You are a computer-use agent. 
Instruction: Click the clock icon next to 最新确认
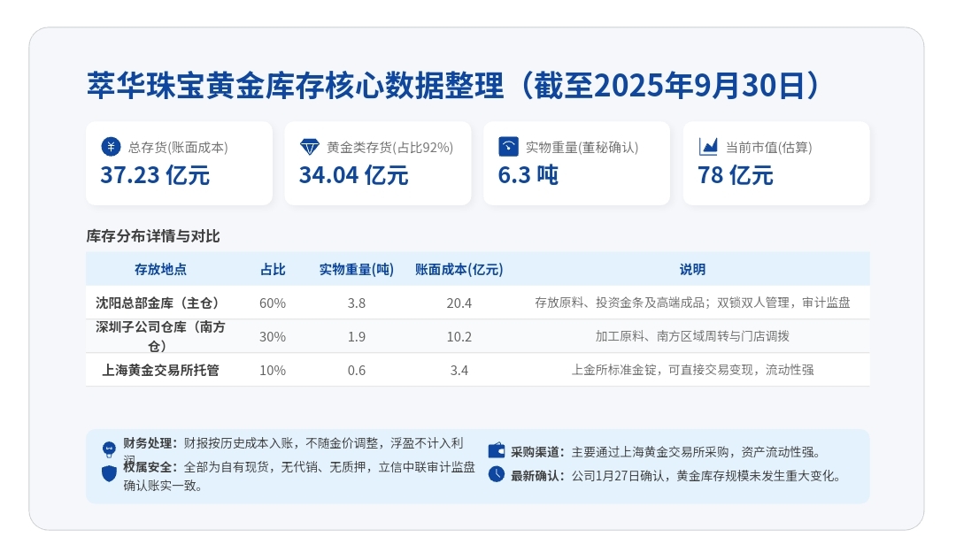(497, 475)
